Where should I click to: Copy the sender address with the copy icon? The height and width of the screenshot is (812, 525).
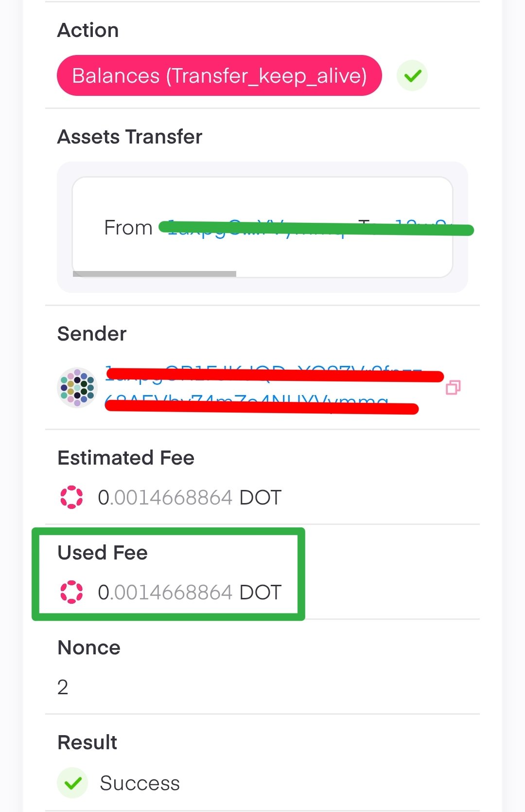[453, 387]
